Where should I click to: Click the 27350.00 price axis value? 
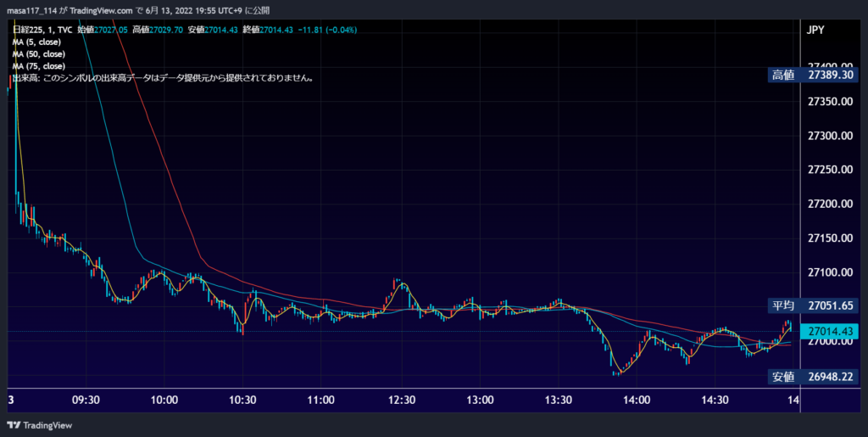pyautogui.click(x=831, y=101)
